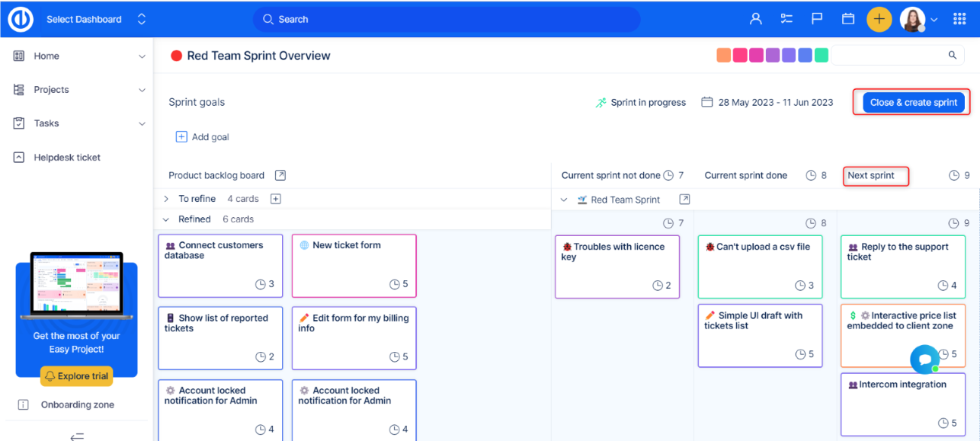
Task: Open Red Team Sprint external link icon
Action: (x=684, y=200)
